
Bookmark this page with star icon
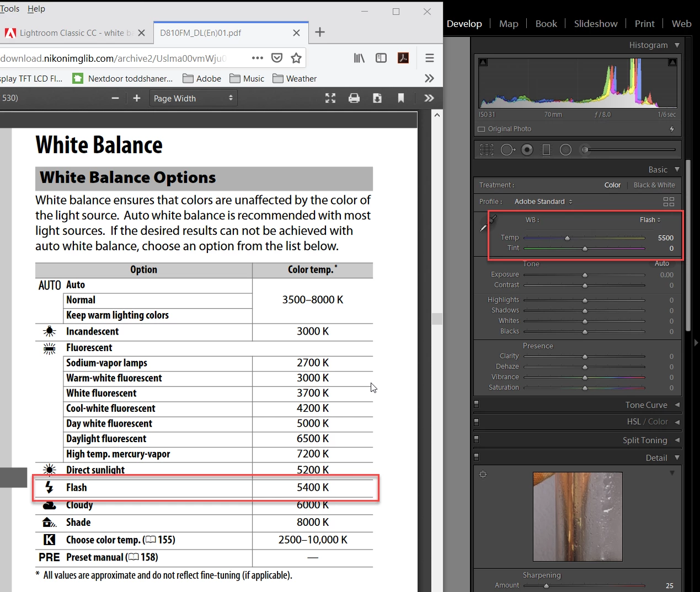coord(296,58)
